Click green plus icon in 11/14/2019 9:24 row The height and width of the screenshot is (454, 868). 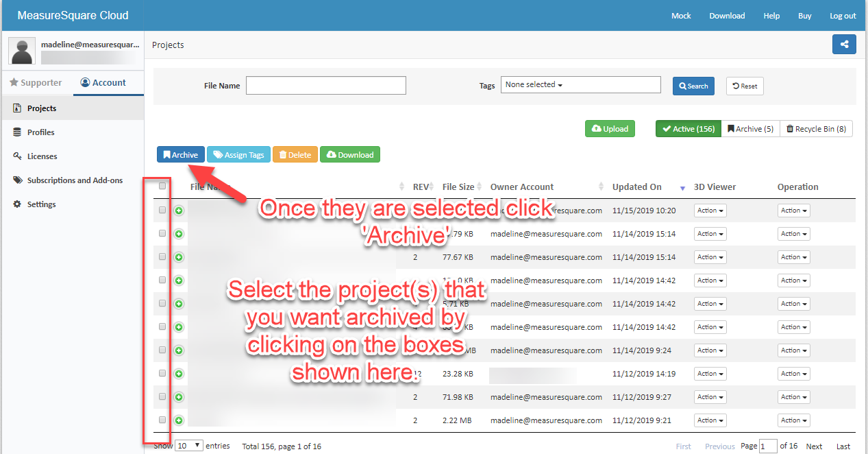179,350
